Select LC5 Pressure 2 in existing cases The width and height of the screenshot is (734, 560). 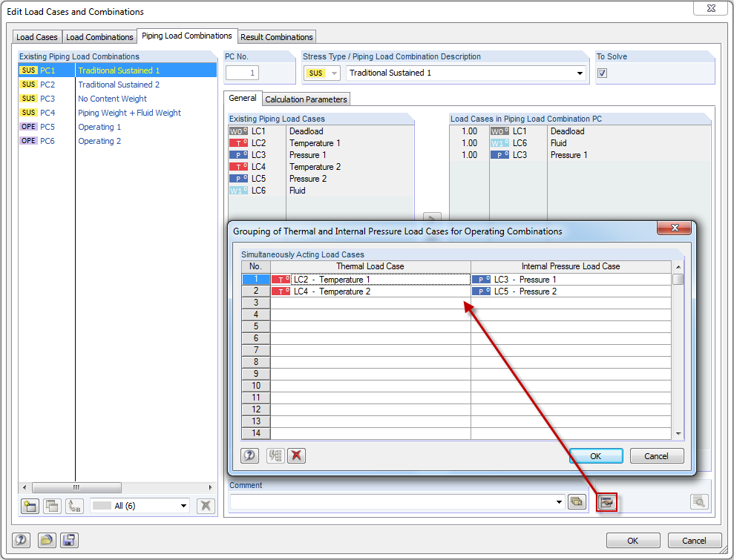321,179
